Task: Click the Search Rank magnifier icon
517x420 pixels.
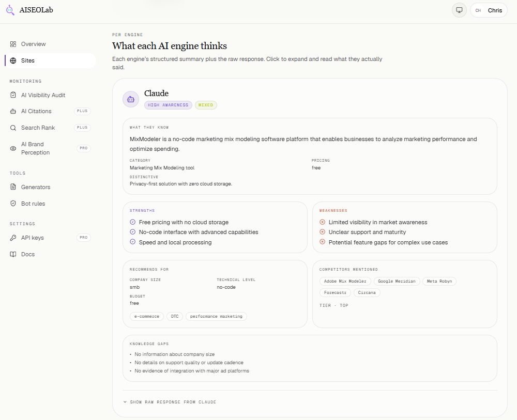Action: (x=13, y=128)
